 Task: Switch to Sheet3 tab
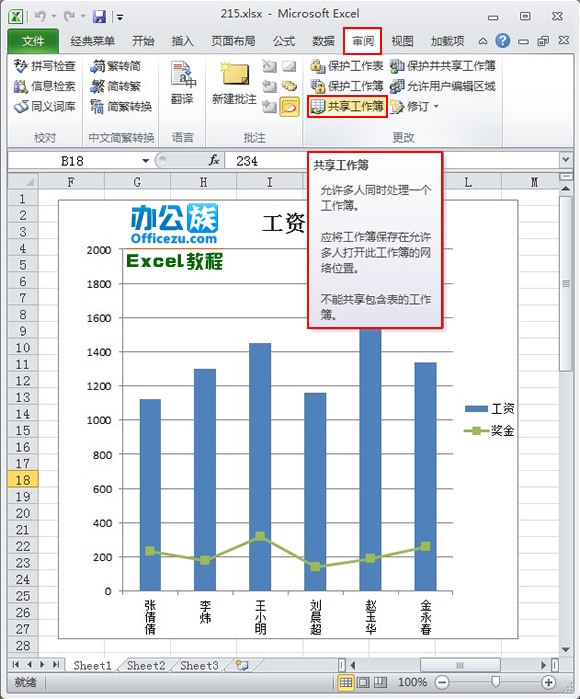[199, 666]
